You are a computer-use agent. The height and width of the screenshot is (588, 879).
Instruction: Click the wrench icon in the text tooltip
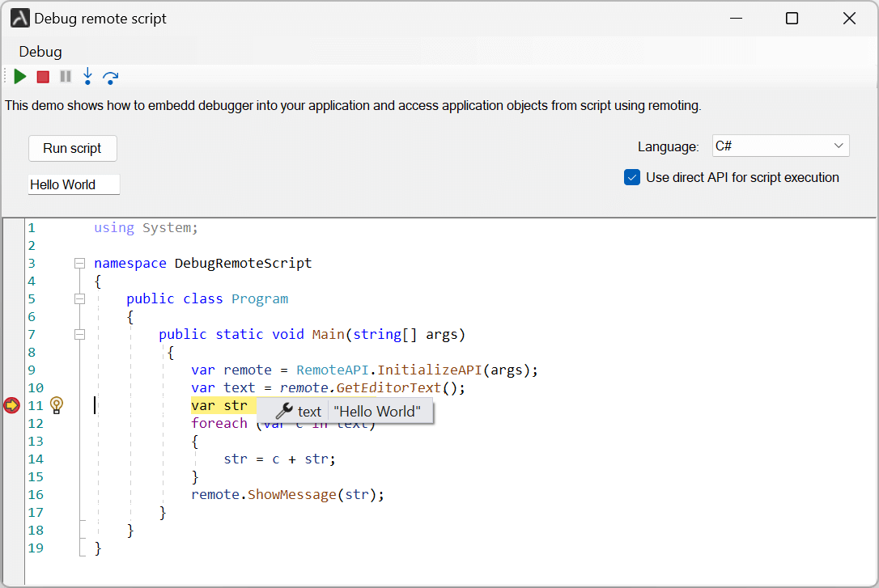click(283, 411)
